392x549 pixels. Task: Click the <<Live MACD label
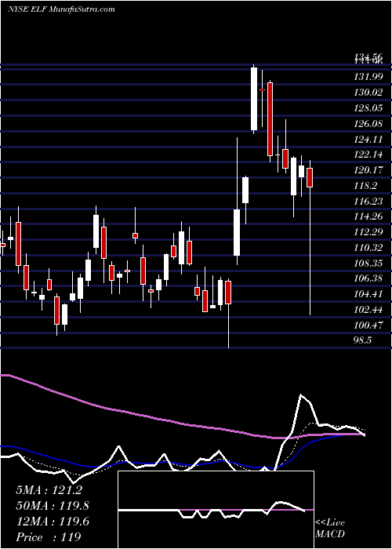330,529
